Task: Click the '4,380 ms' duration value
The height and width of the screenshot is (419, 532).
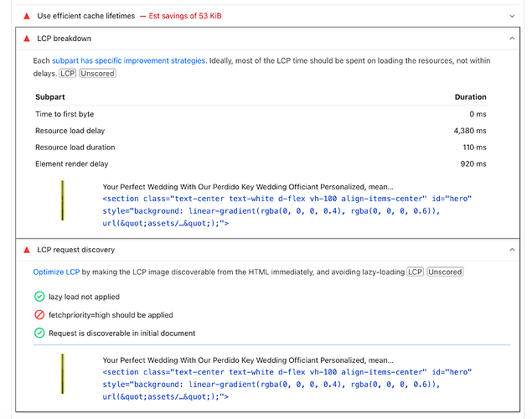Action: coord(470,131)
